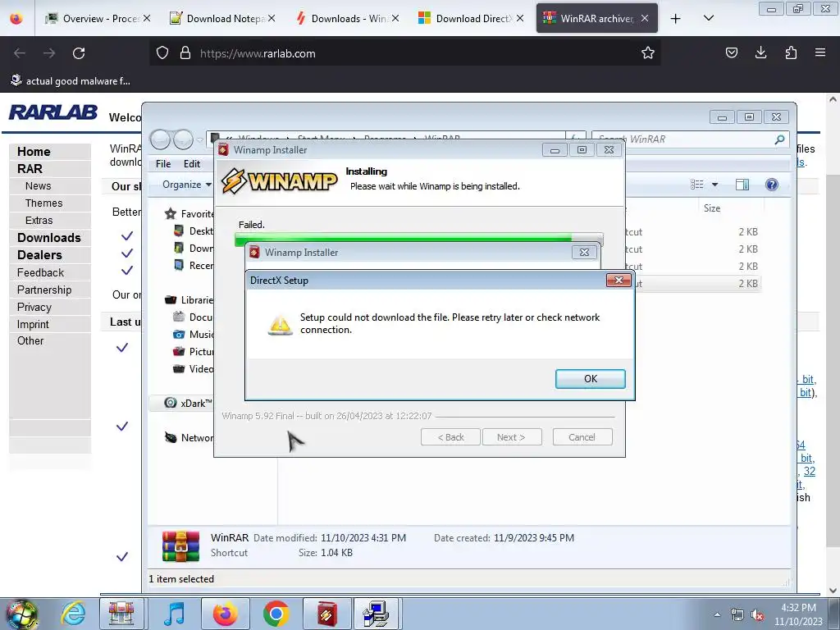Open Google Chrome from the taskbar

276,614
